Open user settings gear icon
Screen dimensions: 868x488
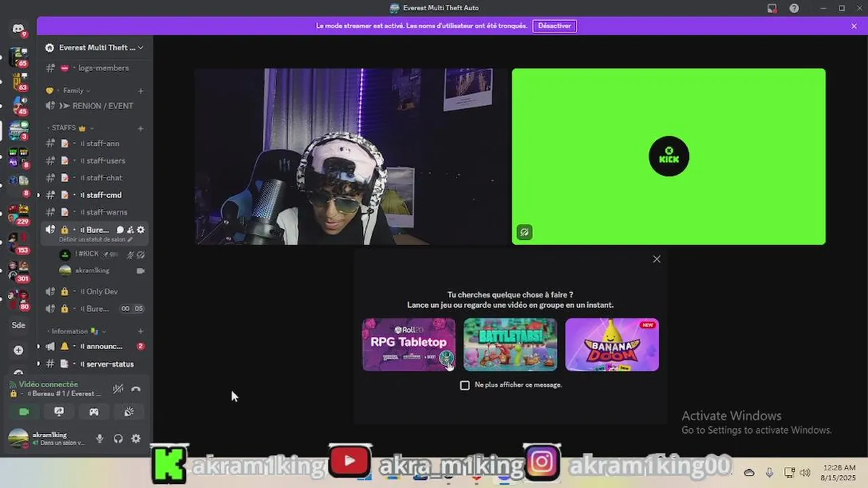point(136,439)
